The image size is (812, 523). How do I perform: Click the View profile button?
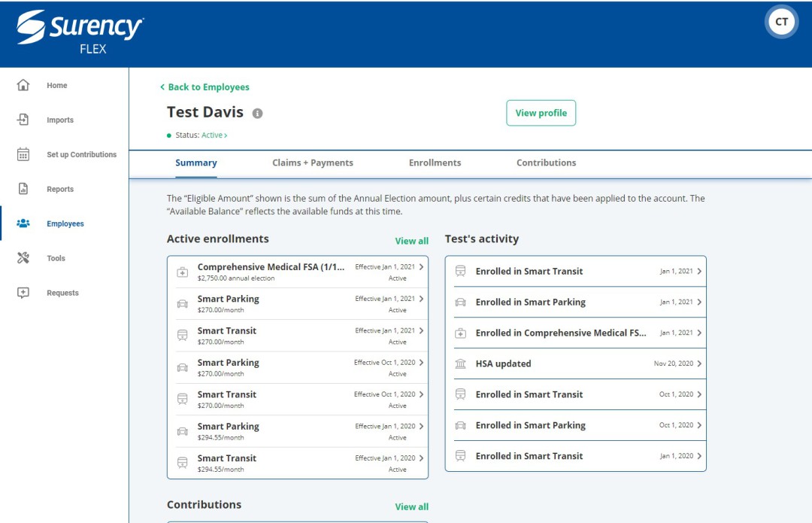click(541, 113)
